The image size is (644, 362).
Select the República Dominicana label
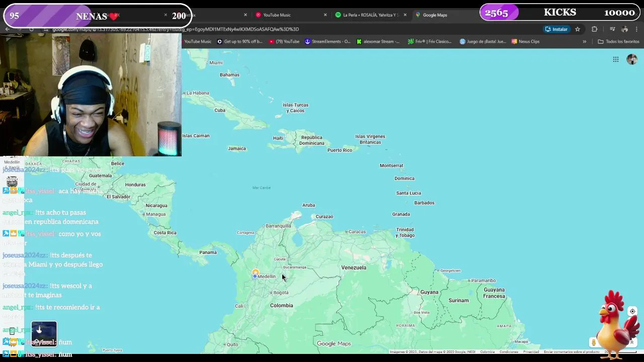point(312,140)
